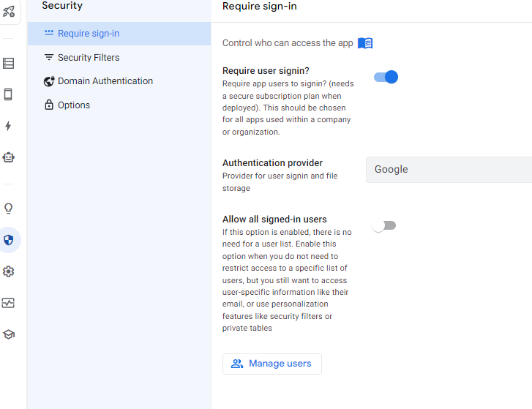Open Settings via the gear icon

(9, 271)
